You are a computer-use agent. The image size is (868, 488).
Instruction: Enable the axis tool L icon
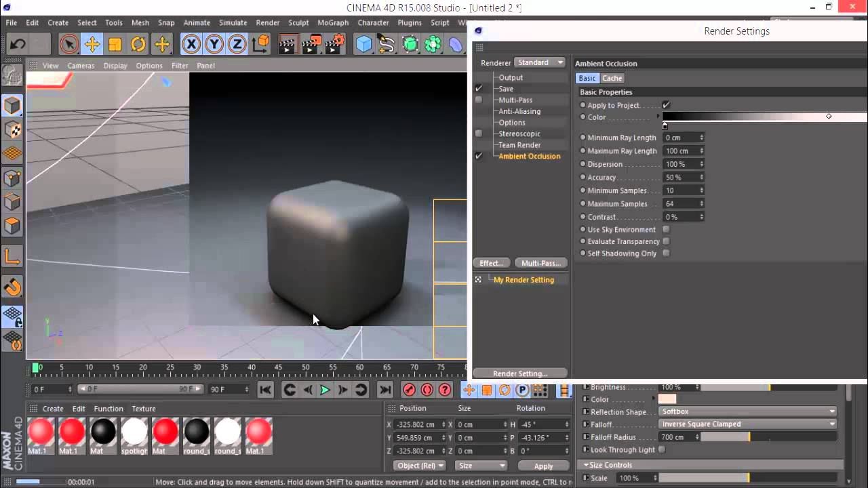[12, 256]
